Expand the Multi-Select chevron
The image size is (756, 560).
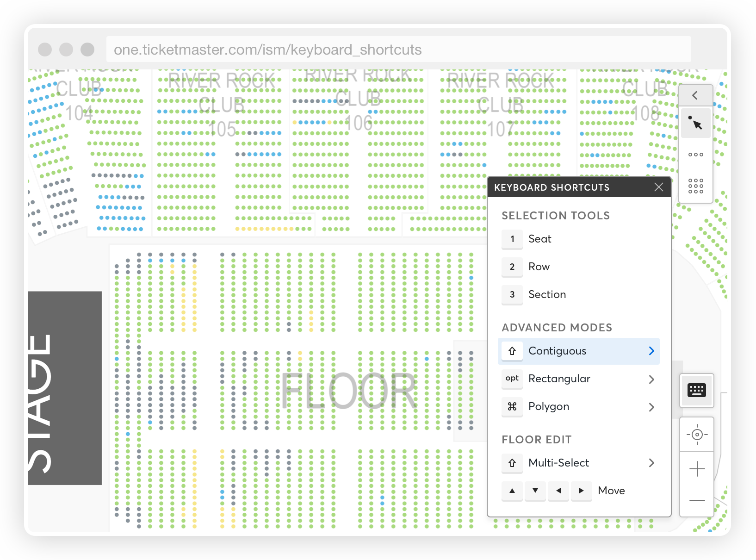click(x=651, y=463)
